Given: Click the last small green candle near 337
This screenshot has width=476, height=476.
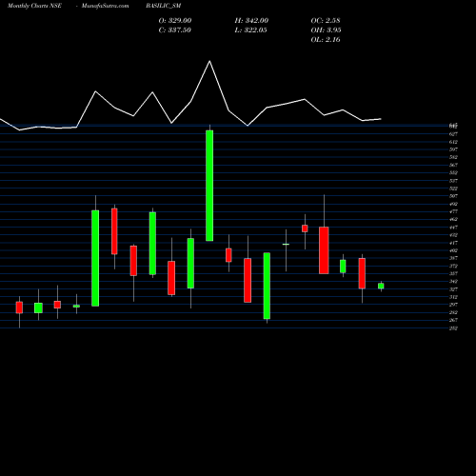Looking at the screenshot, I should click(381, 286).
